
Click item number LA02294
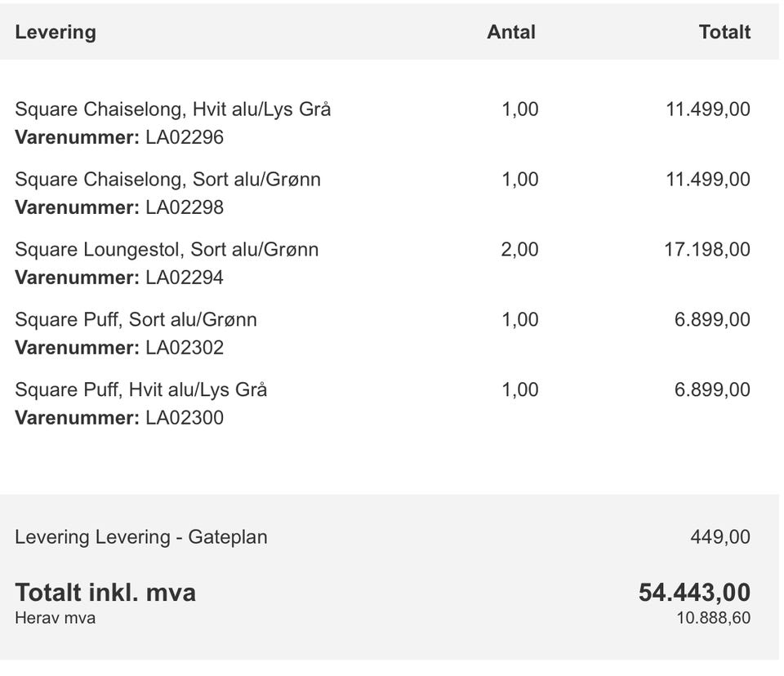[x=185, y=277]
